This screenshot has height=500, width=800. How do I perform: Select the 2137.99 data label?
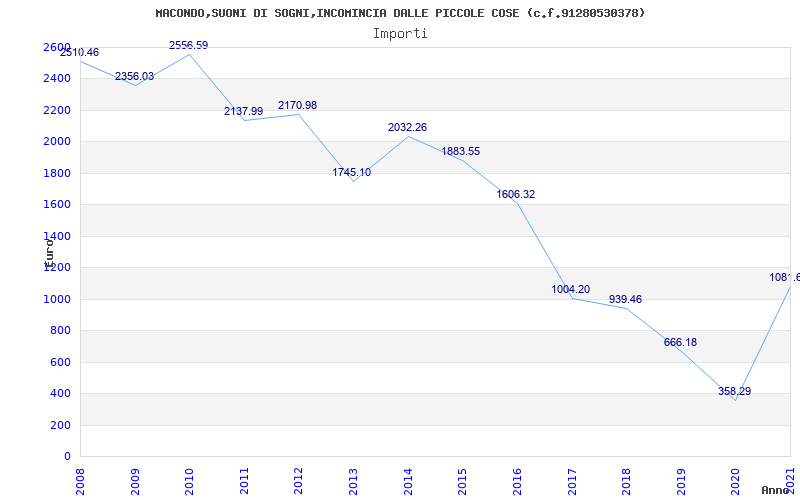[243, 111]
